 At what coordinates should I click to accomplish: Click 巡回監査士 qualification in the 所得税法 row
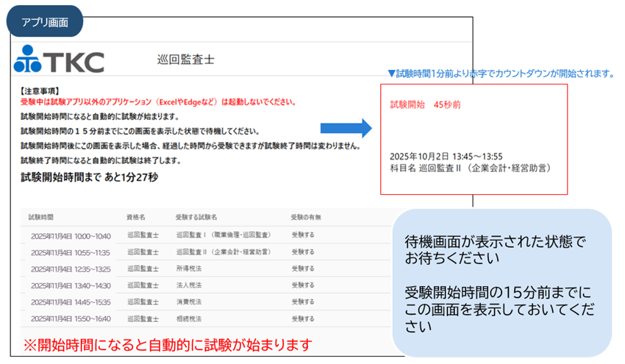coord(143,268)
